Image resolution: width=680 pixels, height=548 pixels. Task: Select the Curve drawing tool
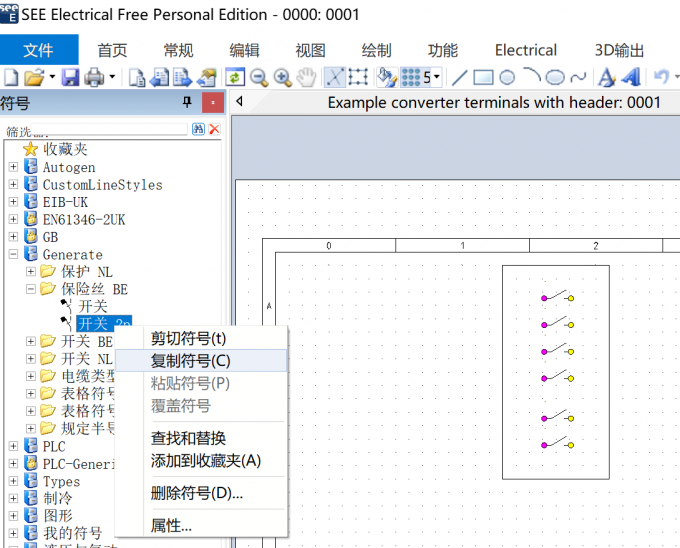pos(579,78)
